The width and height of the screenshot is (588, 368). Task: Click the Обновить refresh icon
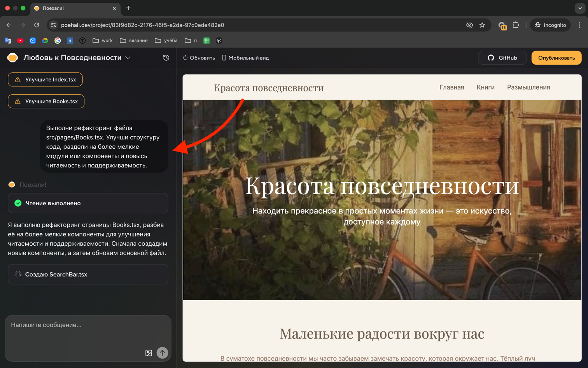tap(185, 57)
